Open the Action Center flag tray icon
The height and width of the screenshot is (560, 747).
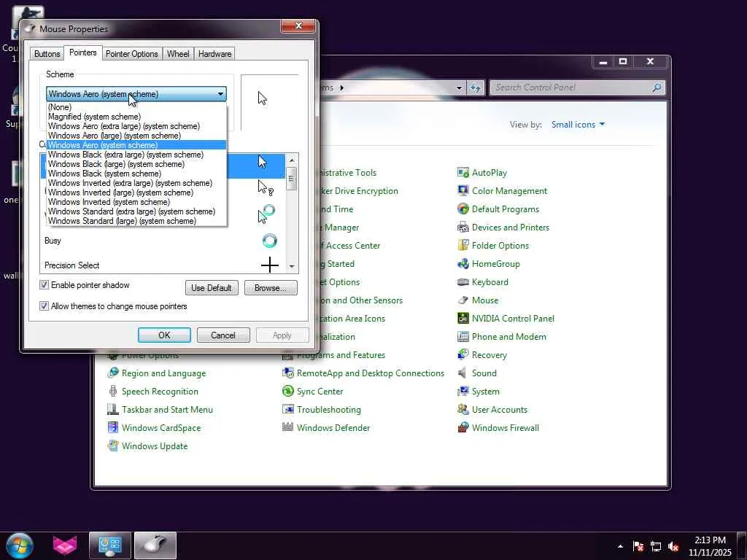pyautogui.click(x=638, y=547)
